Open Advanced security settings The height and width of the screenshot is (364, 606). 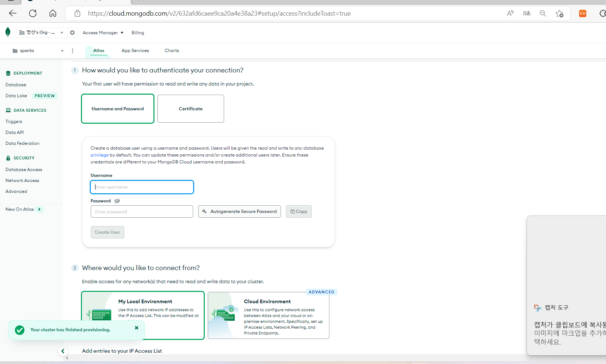[16, 191]
